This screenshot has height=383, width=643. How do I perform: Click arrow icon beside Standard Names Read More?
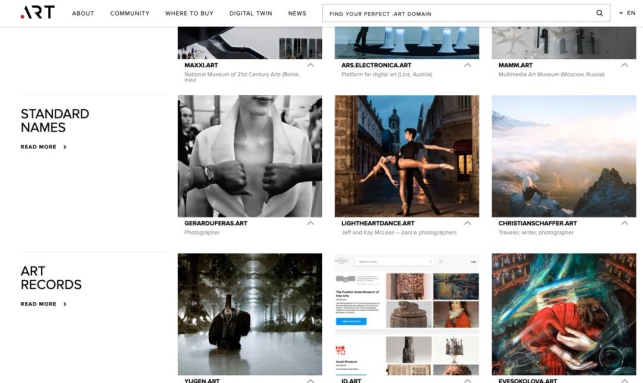pyautogui.click(x=65, y=147)
